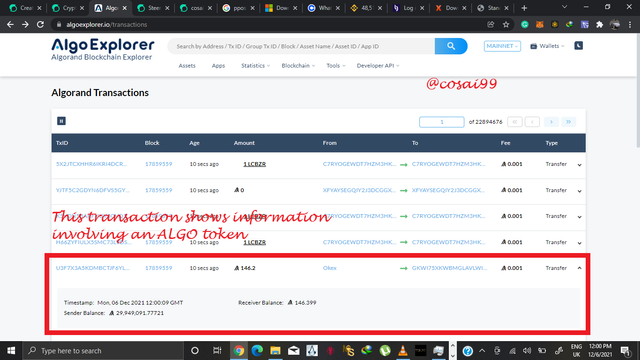This screenshot has width=640, height=360.
Task: Open a new browser tab
Action: click(524, 8)
